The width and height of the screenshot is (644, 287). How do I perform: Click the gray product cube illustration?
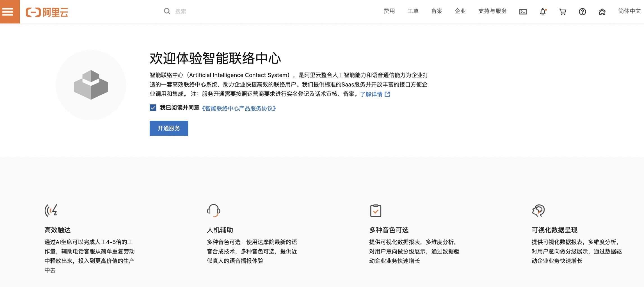(91, 85)
